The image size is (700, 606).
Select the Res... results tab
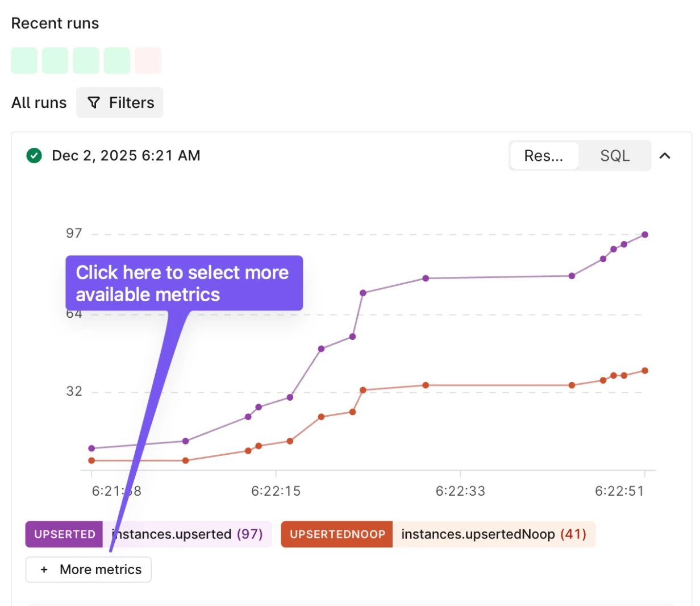click(544, 156)
